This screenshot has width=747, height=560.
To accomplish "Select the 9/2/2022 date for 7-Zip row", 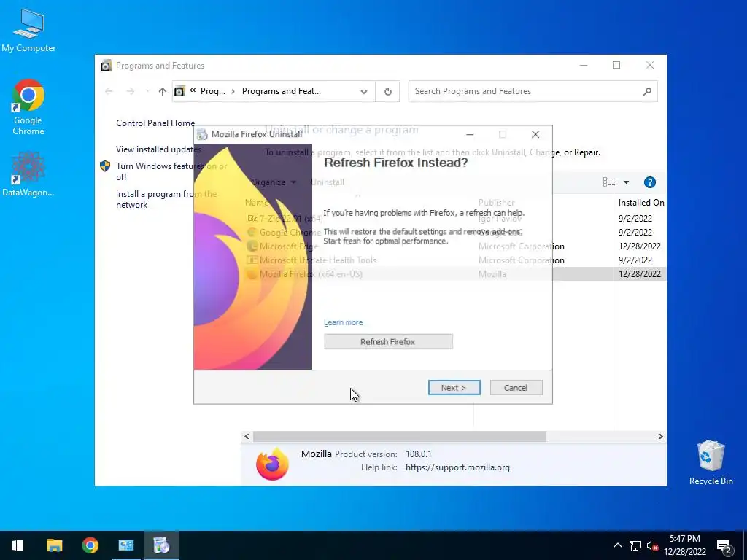I will 635,219.
